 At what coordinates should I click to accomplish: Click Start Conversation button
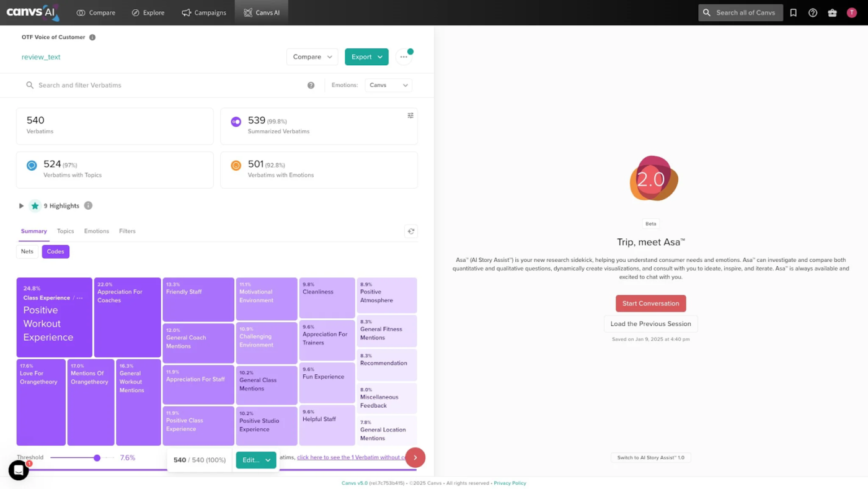[x=651, y=303]
